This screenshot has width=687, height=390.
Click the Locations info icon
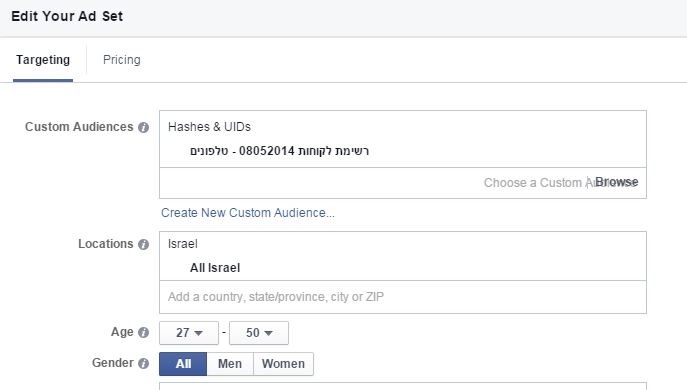point(143,245)
